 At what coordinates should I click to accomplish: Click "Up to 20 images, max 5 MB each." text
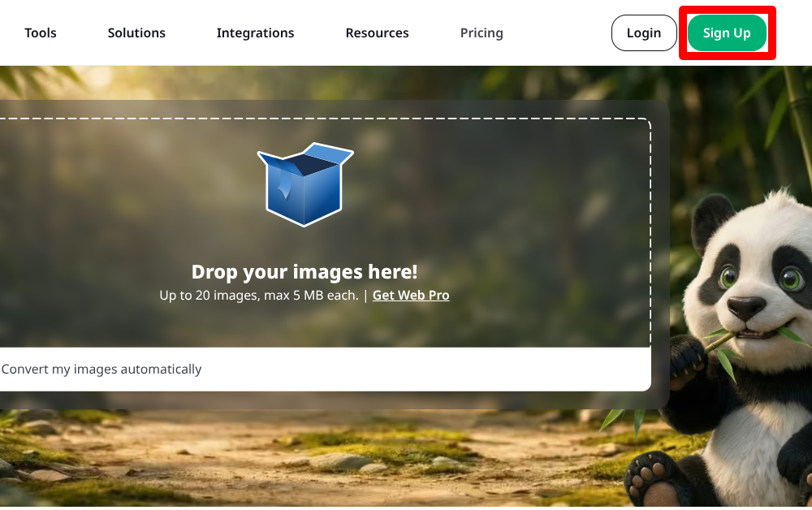pos(259,295)
